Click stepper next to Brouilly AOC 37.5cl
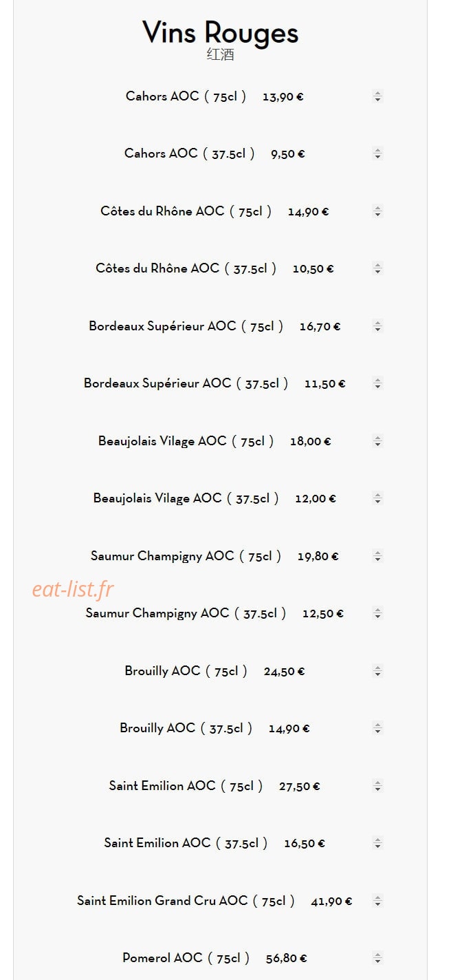Screen dimensions: 451x980 coord(377,728)
